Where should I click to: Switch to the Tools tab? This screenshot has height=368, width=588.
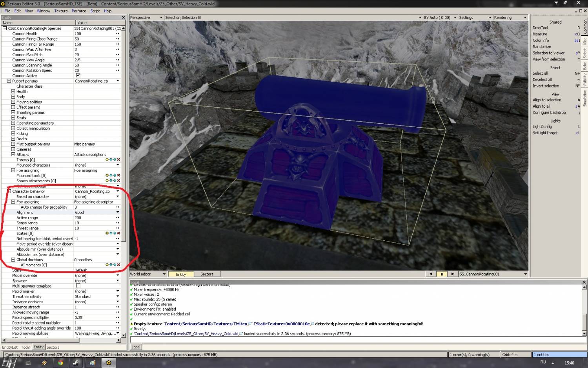click(25, 347)
